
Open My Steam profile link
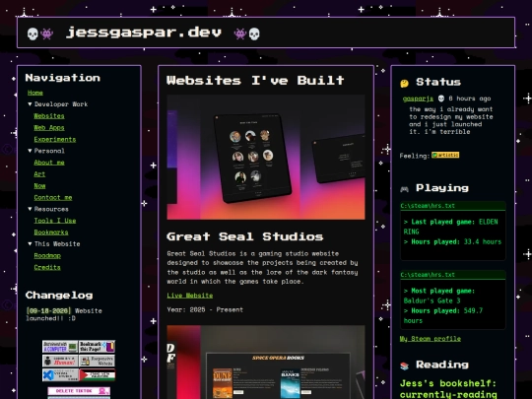(430, 339)
